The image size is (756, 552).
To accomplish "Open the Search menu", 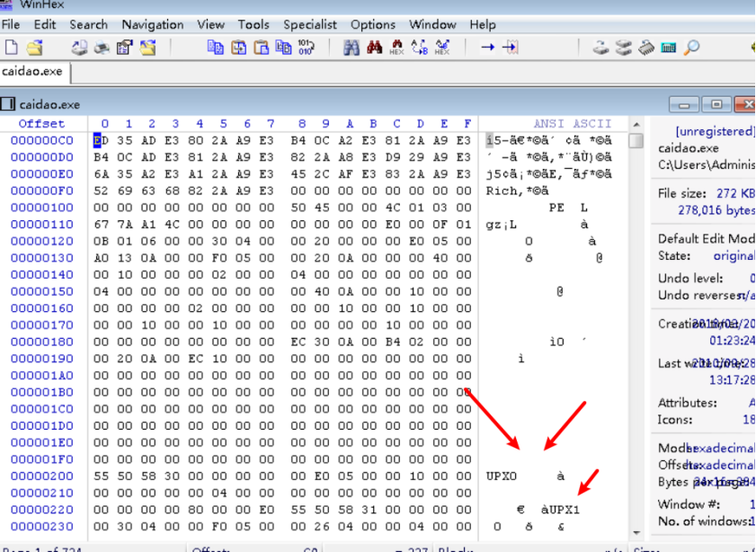I will pos(88,24).
